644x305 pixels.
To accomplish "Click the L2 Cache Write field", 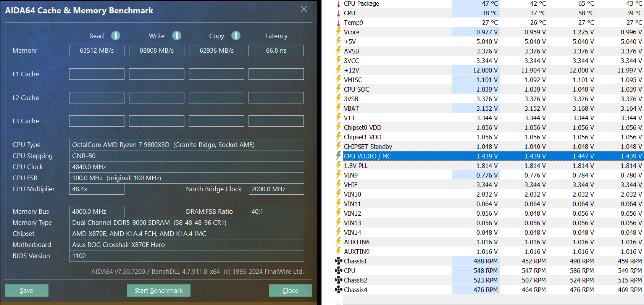I will [157, 98].
